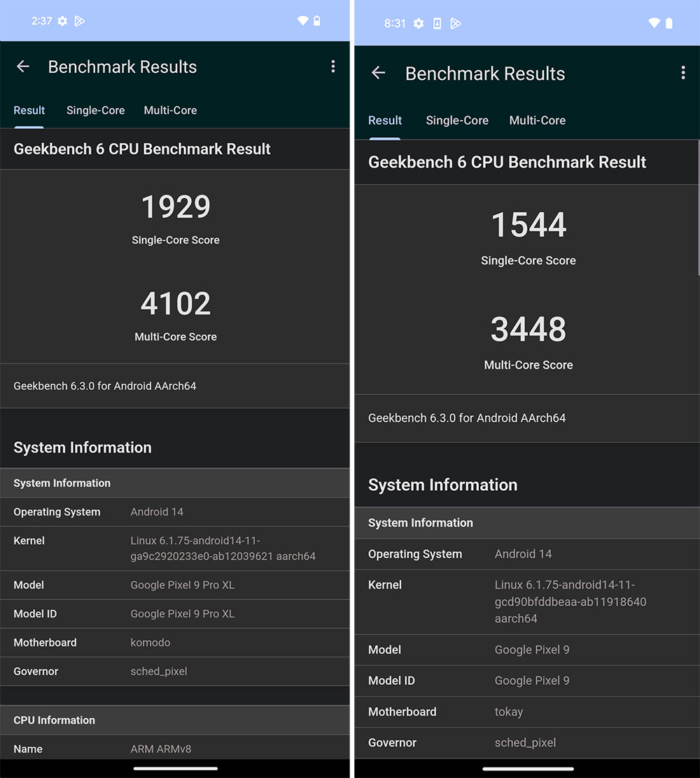The height and width of the screenshot is (778, 700).
Task: Tap battery icon in right status bar
Action: [x=668, y=23]
